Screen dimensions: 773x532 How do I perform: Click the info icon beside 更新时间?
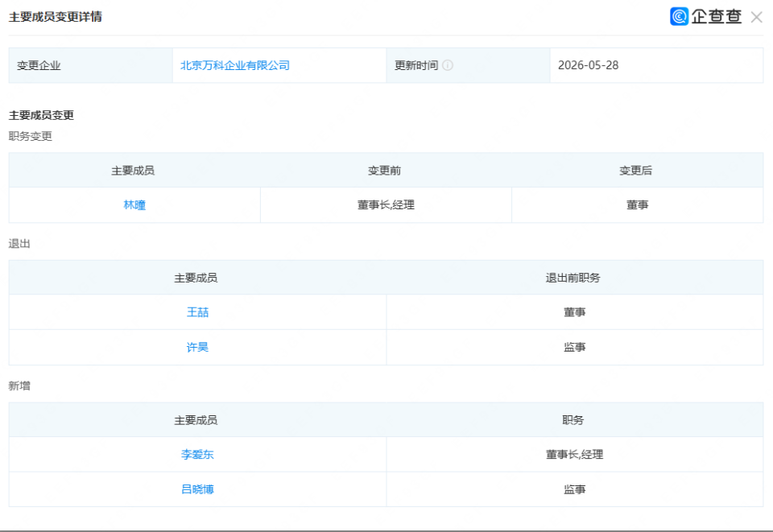448,65
